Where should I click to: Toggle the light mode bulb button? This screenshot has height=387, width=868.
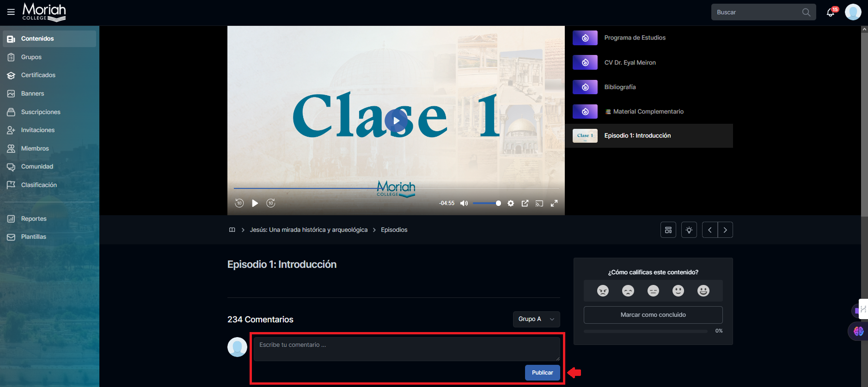point(689,230)
